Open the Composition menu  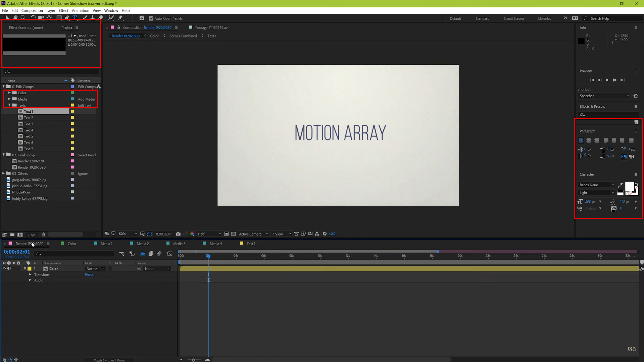coord(32,10)
